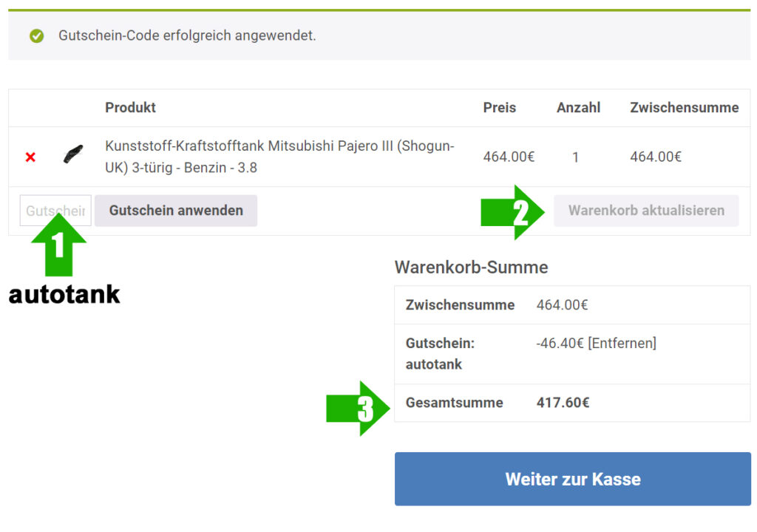The height and width of the screenshot is (532, 757).
Task: Click the Preis column header
Action: click(x=500, y=108)
